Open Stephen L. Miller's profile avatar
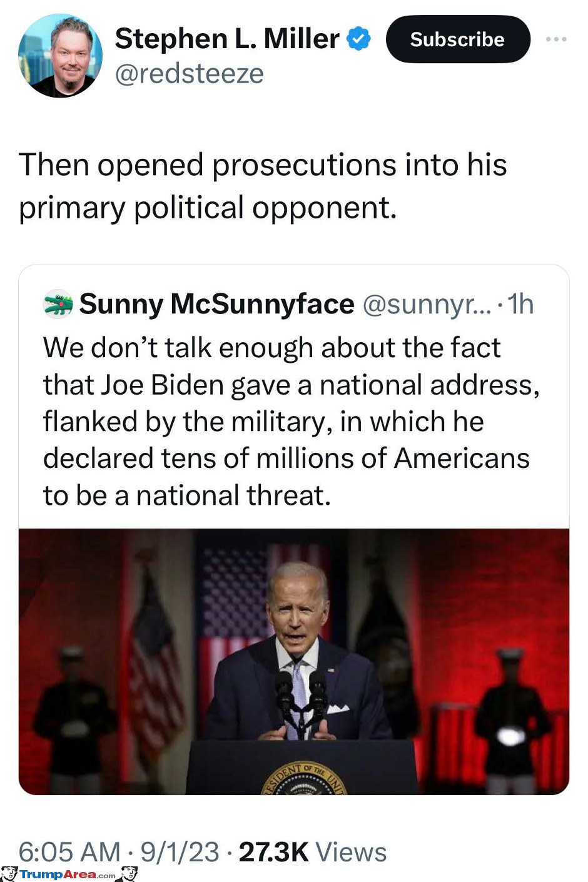The width and height of the screenshot is (588, 882). pos(60,55)
